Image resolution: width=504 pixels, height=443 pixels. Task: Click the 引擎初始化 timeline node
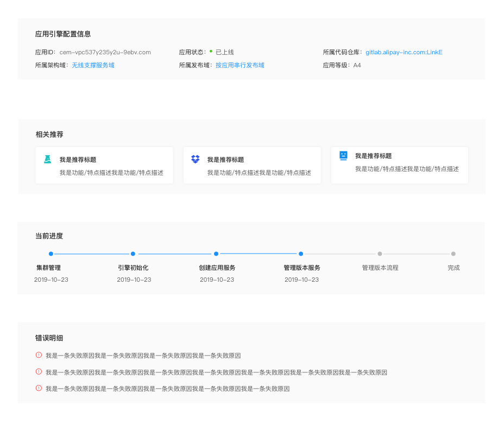[133, 253]
